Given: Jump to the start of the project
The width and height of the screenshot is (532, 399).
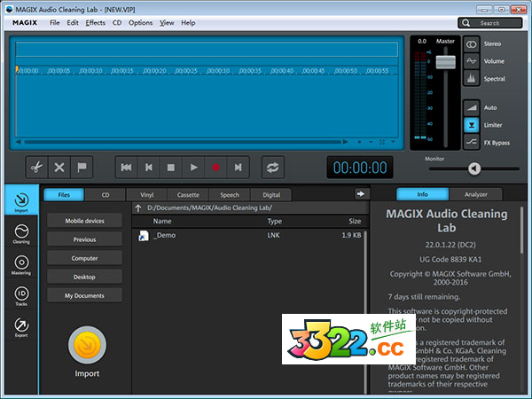Looking at the screenshot, I should (x=126, y=168).
